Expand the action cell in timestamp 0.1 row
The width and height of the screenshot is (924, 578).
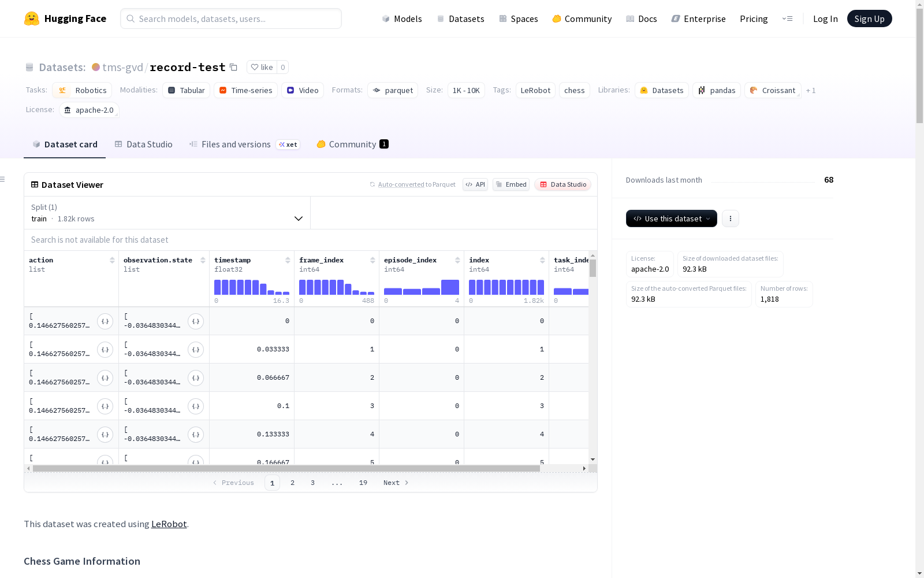pyautogui.click(x=105, y=406)
